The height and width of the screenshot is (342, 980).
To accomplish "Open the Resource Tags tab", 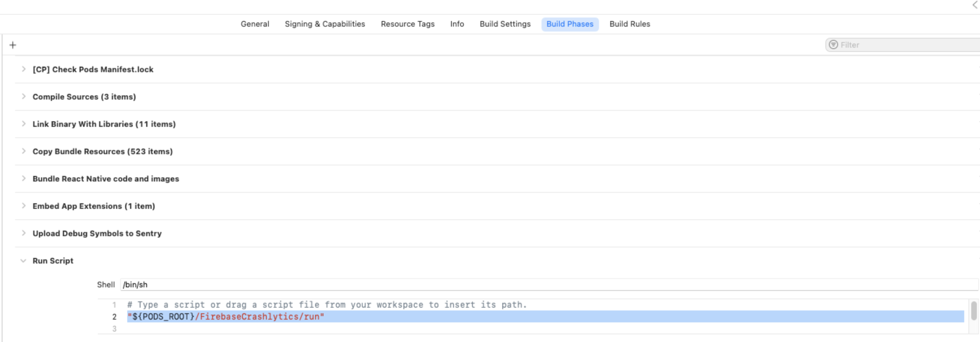I will pyautogui.click(x=407, y=24).
